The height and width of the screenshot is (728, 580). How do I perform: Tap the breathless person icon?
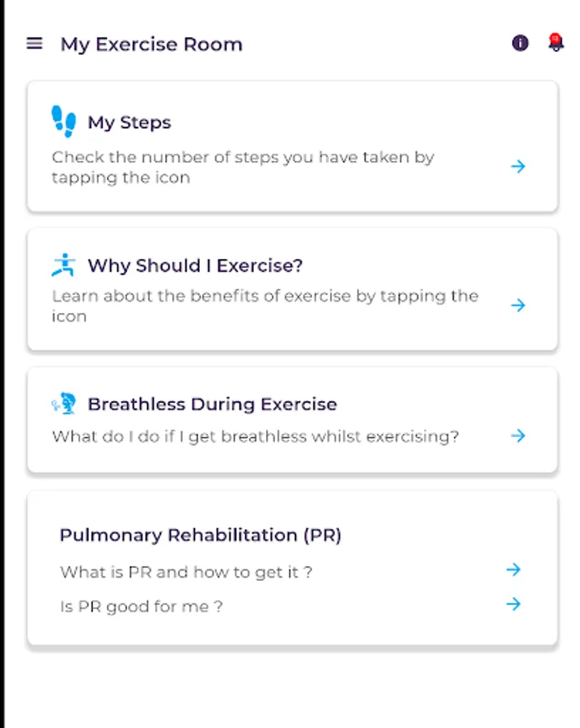tap(63, 403)
